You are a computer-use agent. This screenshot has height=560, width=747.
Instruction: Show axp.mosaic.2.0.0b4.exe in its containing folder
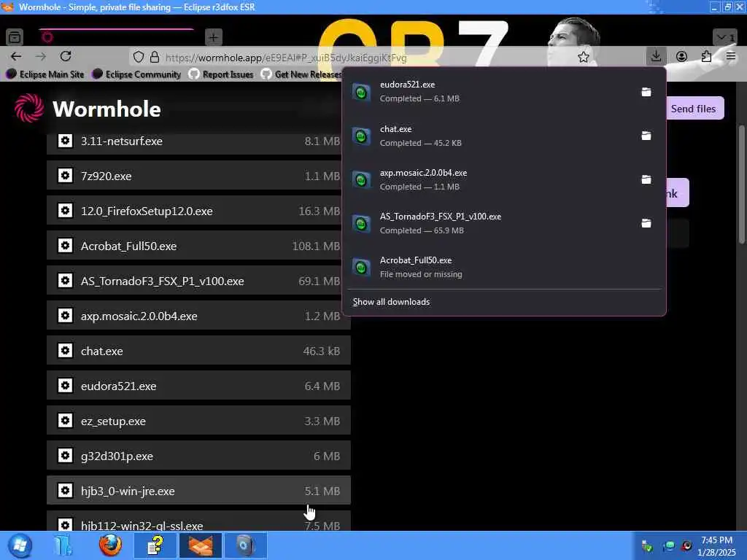point(646,179)
